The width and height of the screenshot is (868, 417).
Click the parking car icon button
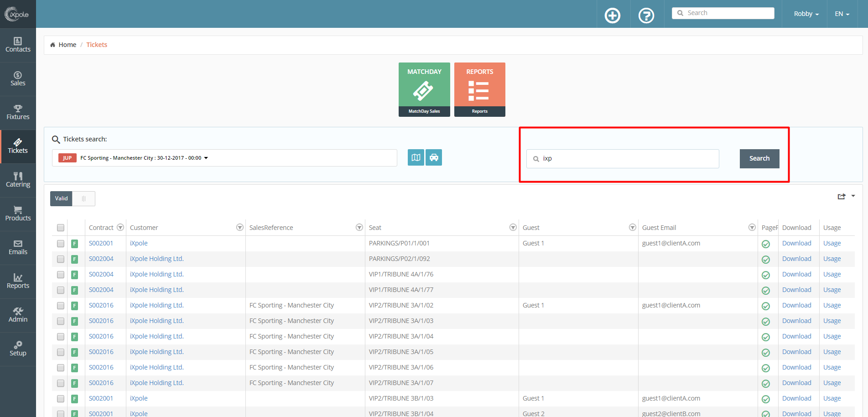434,157
